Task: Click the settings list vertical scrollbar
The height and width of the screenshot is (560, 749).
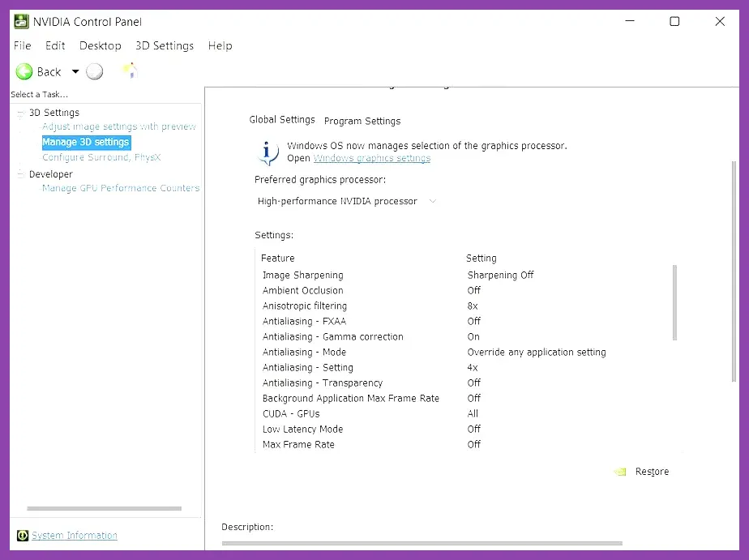Action: tap(674, 302)
